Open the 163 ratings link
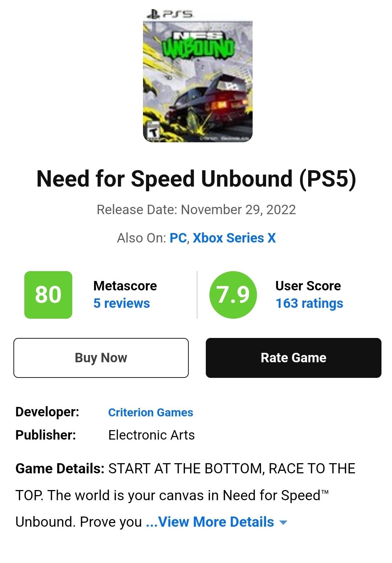The height and width of the screenshot is (563, 392). (x=309, y=303)
